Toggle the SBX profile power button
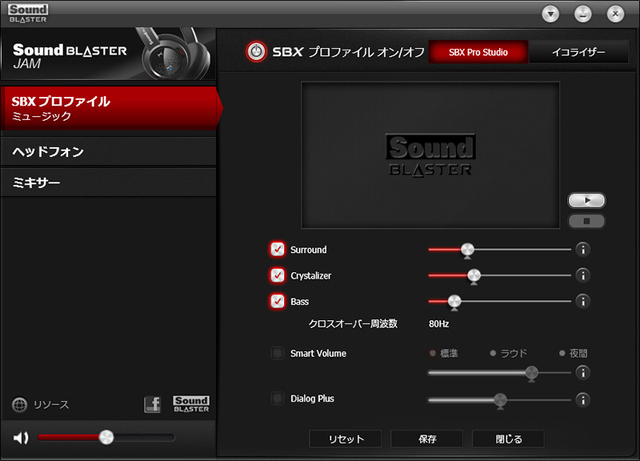This screenshot has width=640, height=461. pos(256,51)
